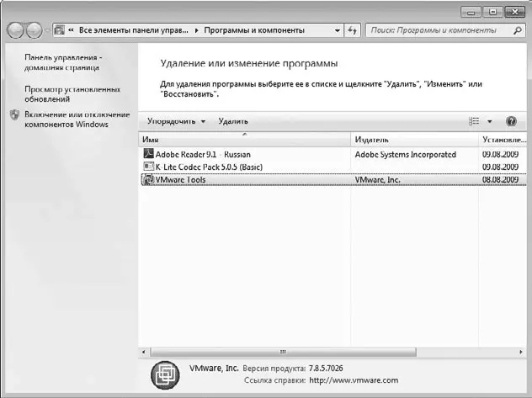
Task: Click large VMware logo in details pane
Action: pyautogui.click(x=165, y=375)
